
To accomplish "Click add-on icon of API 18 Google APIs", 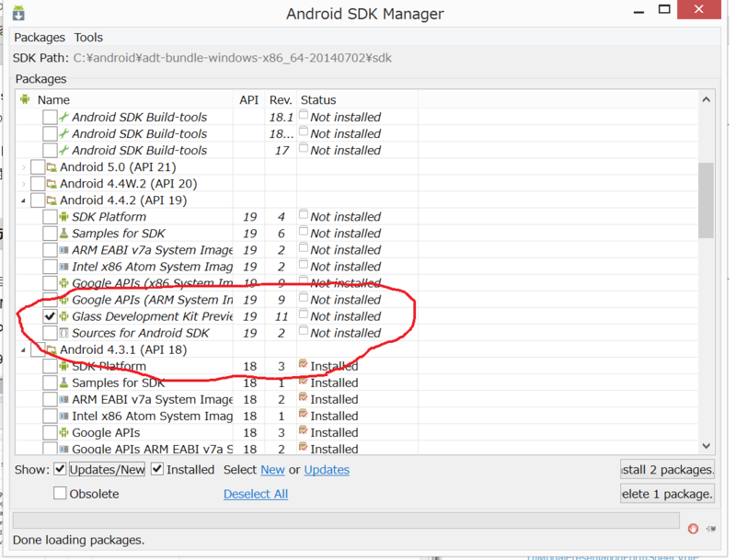I will [x=63, y=432].
